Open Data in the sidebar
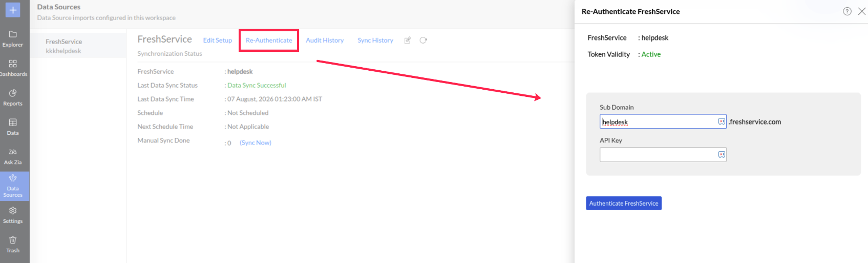This screenshot has height=263, width=868. click(x=13, y=127)
